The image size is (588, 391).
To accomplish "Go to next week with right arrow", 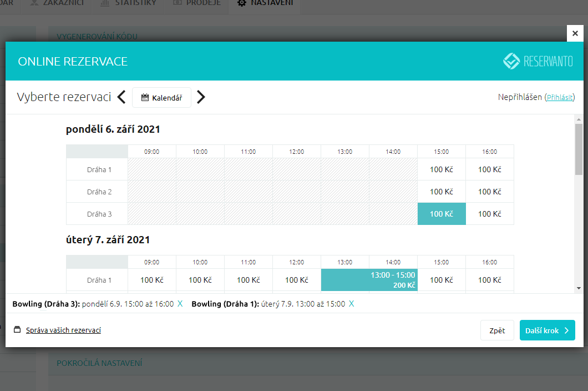I will point(201,97).
